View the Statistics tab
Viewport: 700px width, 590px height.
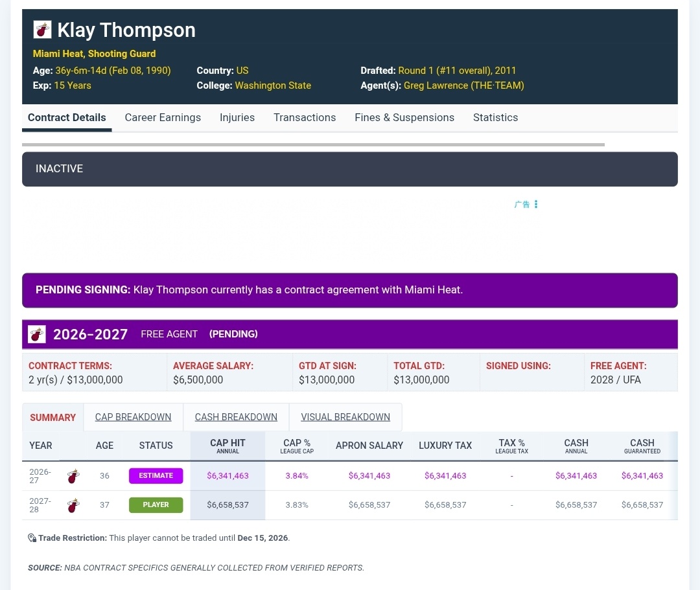click(x=496, y=117)
